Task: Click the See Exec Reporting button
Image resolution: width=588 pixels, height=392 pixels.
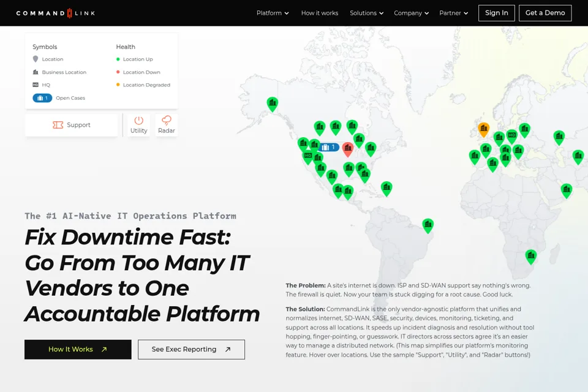Action: 191,350
